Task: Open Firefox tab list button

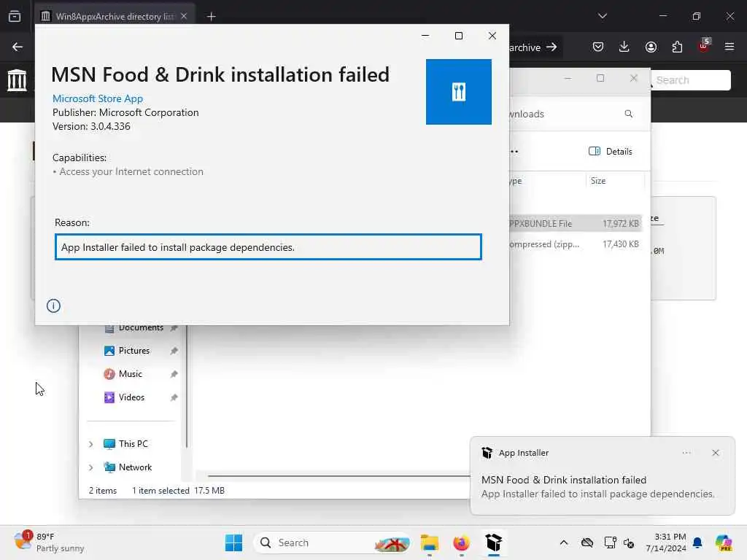Action: (15, 16)
